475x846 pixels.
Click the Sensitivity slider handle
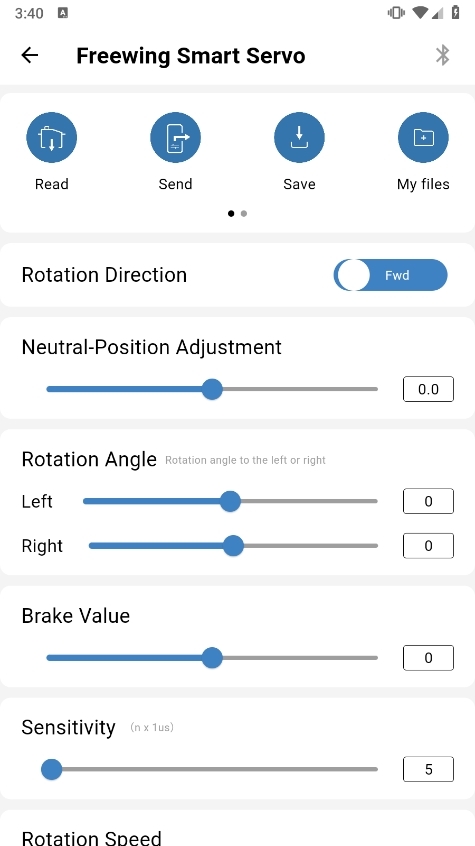point(52,769)
